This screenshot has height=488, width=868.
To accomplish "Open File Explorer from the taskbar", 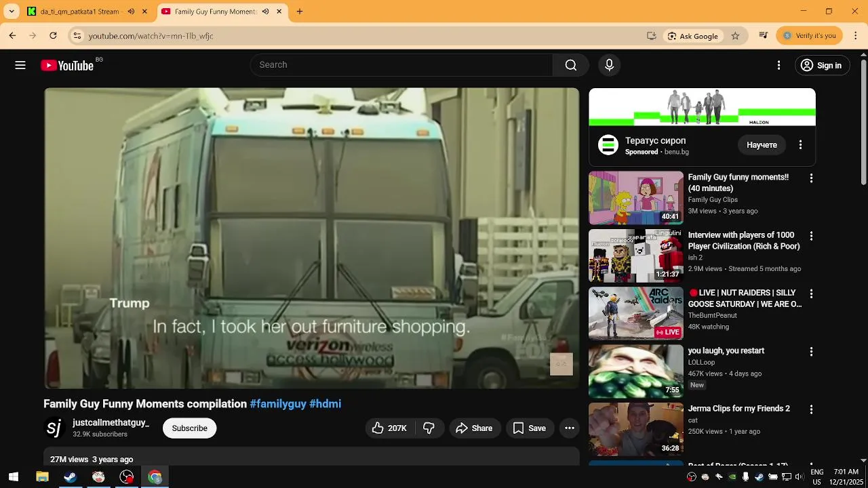I will coord(42,477).
